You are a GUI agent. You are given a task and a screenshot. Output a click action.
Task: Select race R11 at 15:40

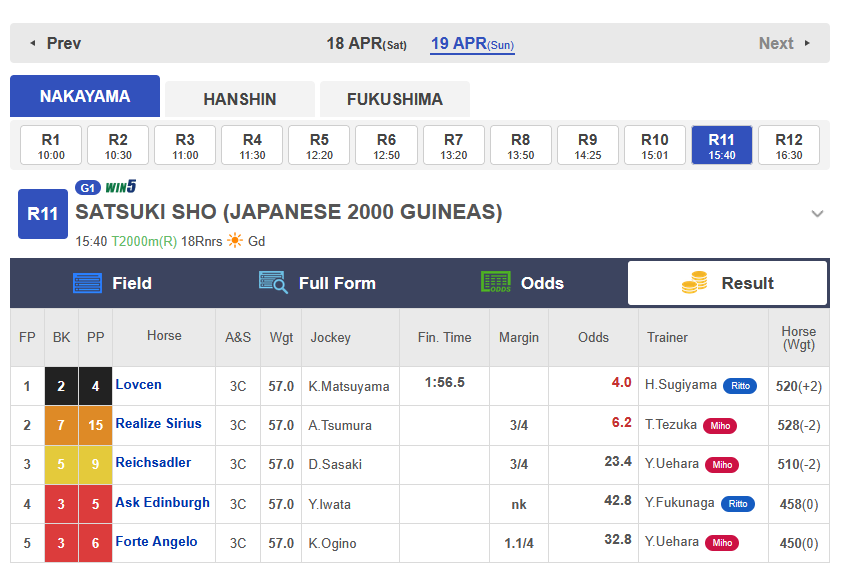[722, 145]
